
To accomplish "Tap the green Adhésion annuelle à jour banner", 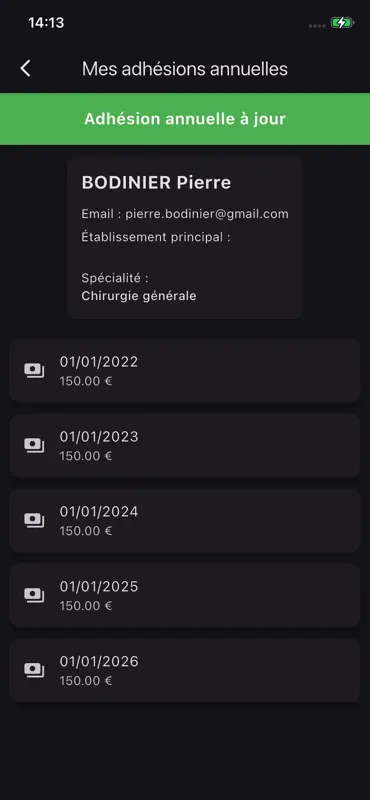I will [x=185, y=119].
